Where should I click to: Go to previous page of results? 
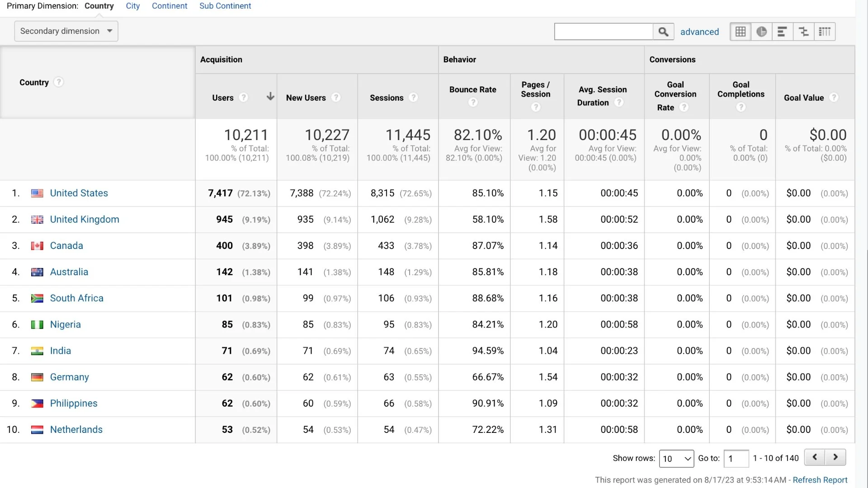[815, 457]
